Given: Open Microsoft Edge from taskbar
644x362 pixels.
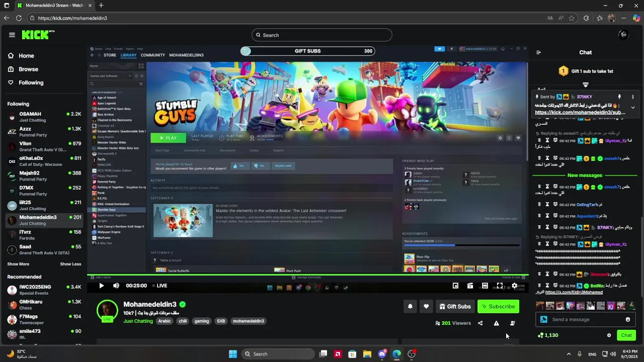Looking at the screenshot, I should (x=396, y=354).
